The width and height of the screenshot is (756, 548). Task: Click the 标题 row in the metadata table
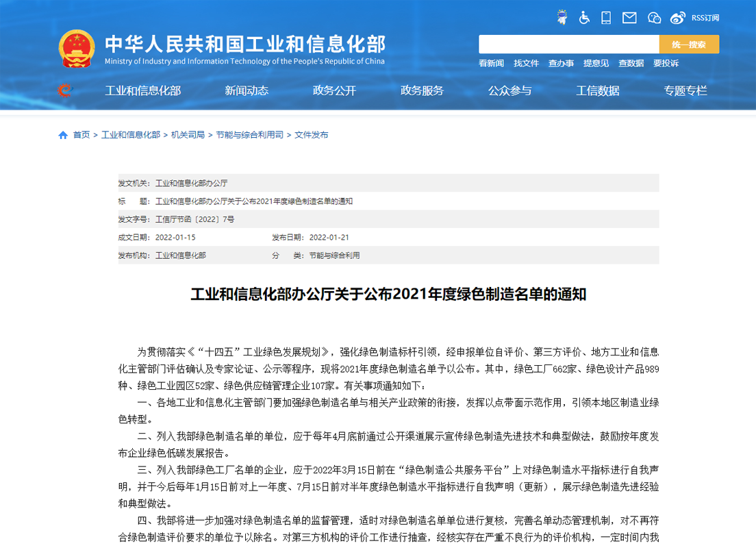tap(388, 201)
